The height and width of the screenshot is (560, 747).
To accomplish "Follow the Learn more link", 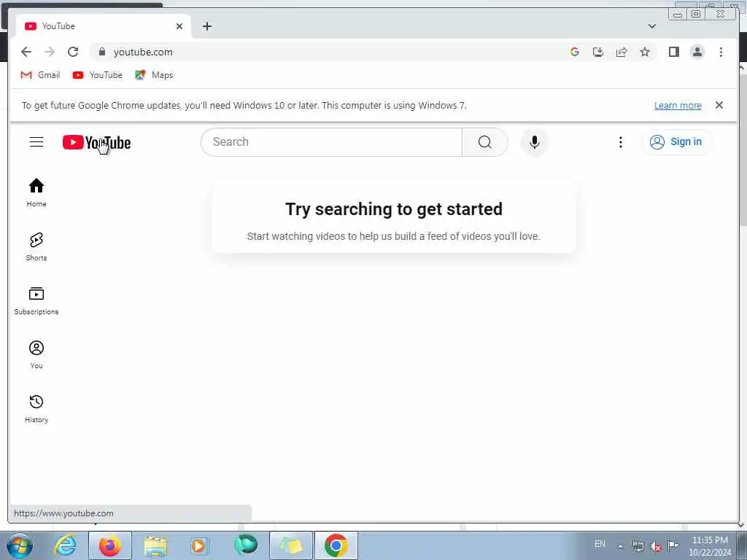I will (x=678, y=105).
